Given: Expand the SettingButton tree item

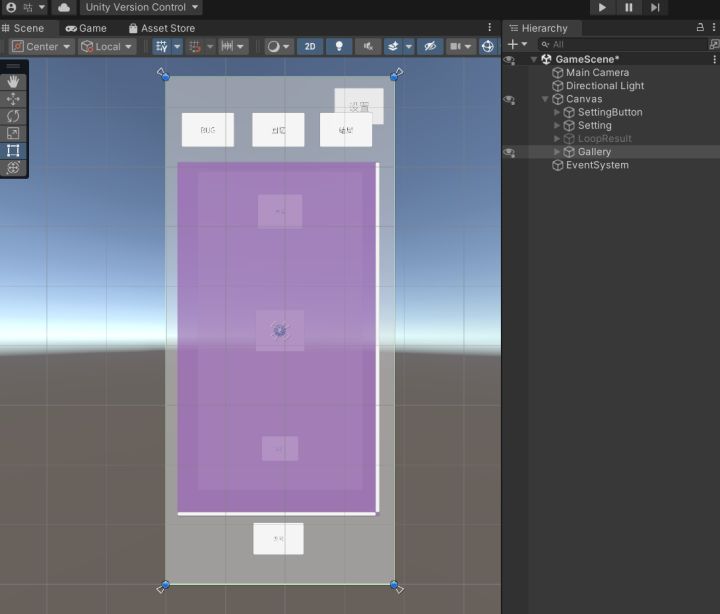Looking at the screenshot, I should point(557,112).
